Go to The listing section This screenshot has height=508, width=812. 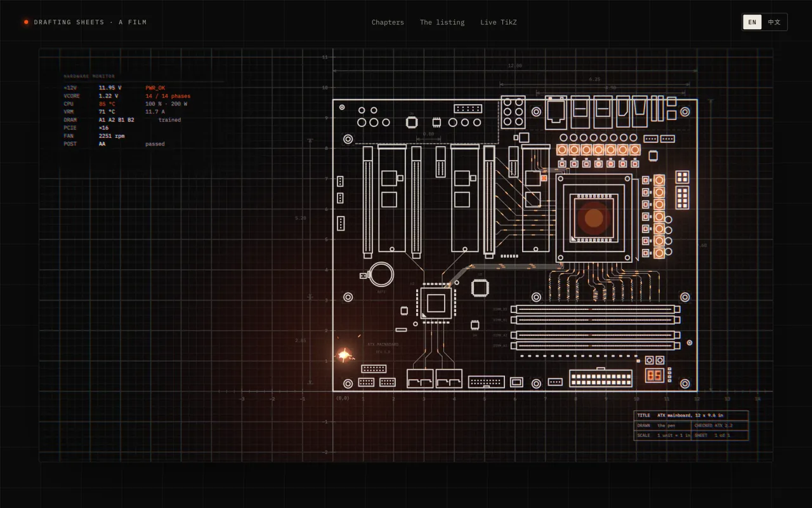[x=442, y=22]
